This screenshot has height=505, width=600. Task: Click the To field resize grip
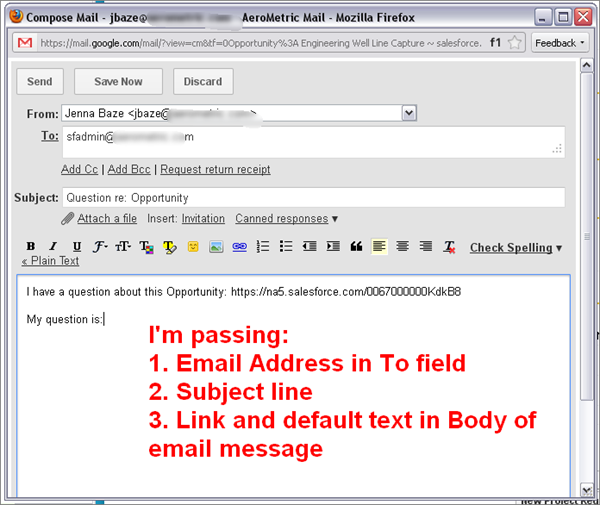click(558, 149)
